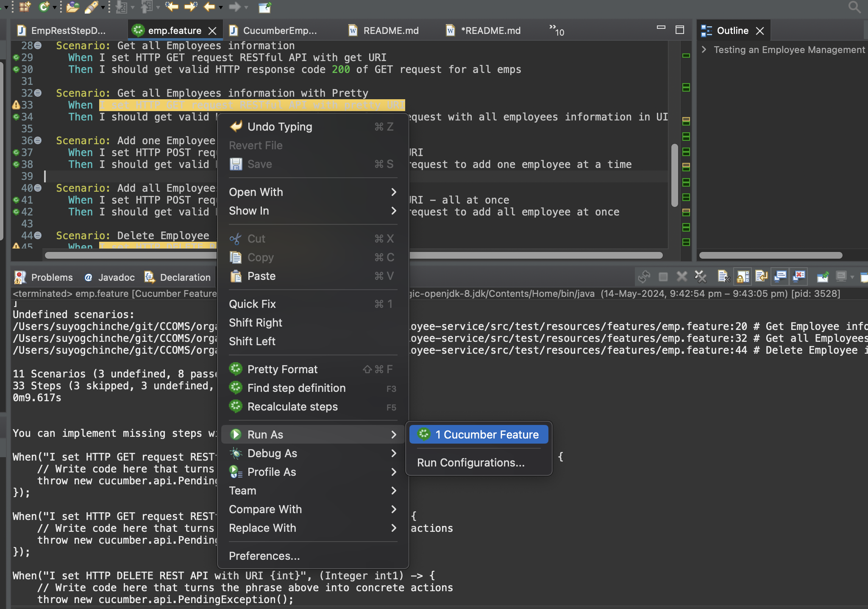Image resolution: width=868 pixels, height=609 pixels.
Task: Click the search magnifier icon
Action: (x=854, y=7)
